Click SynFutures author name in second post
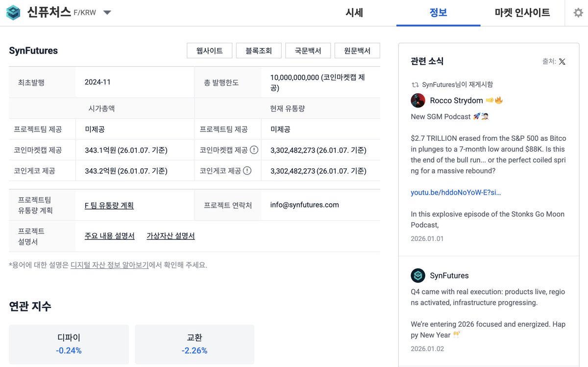This screenshot has width=588, height=367. pyautogui.click(x=449, y=276)
